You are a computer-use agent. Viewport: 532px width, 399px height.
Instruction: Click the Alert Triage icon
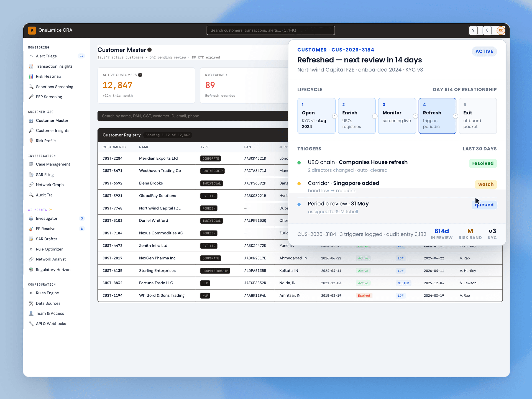31,56
